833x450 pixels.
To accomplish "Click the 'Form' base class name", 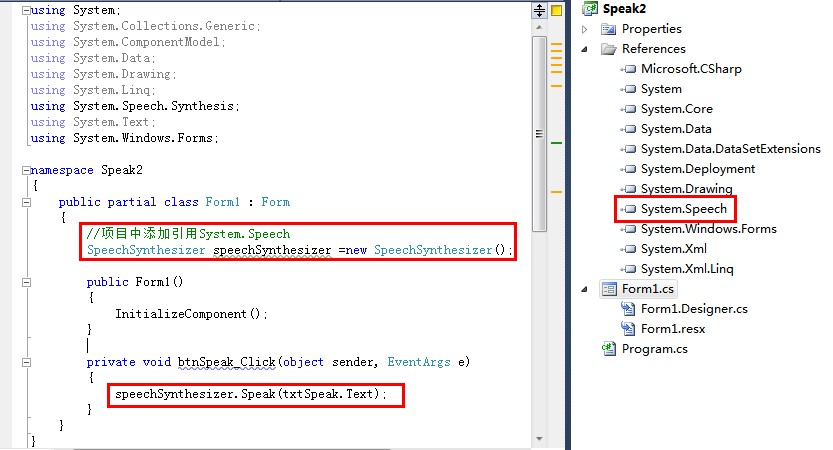I will point(275,202).
